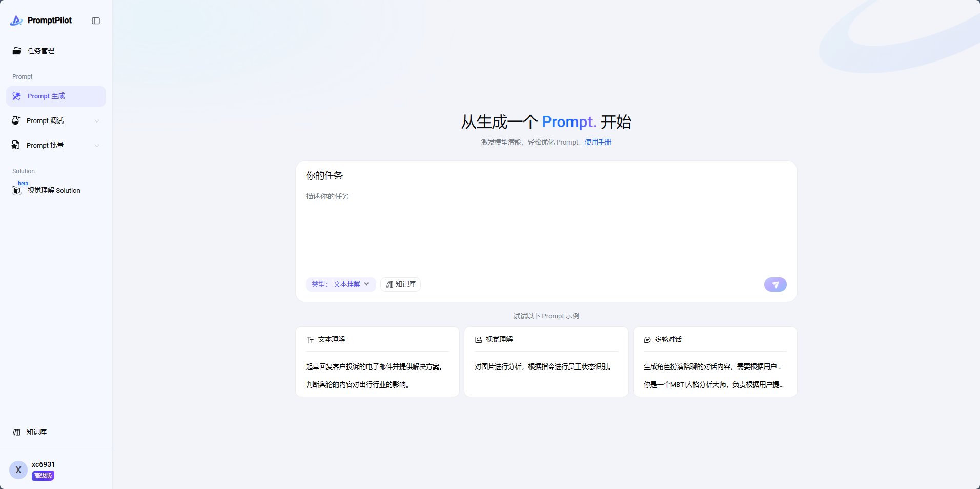Open 任务管理 menu item
Screen dimensions: 980x489
[56, 51]
